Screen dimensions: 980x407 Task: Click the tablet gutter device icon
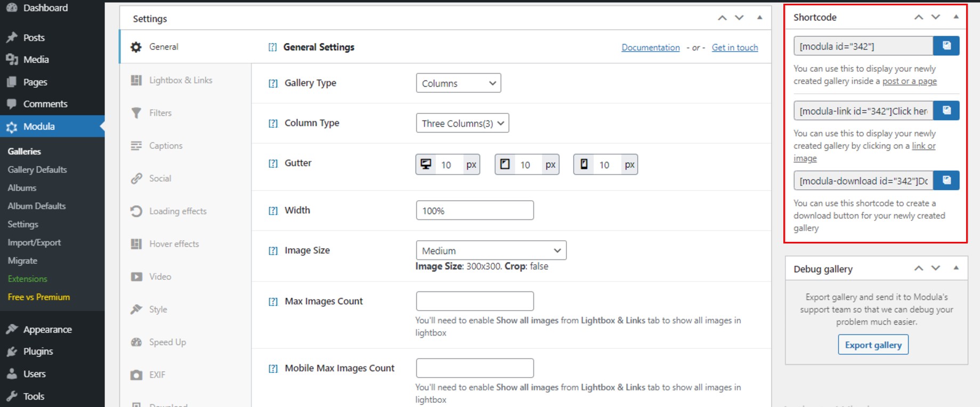(x=505, y=164)
